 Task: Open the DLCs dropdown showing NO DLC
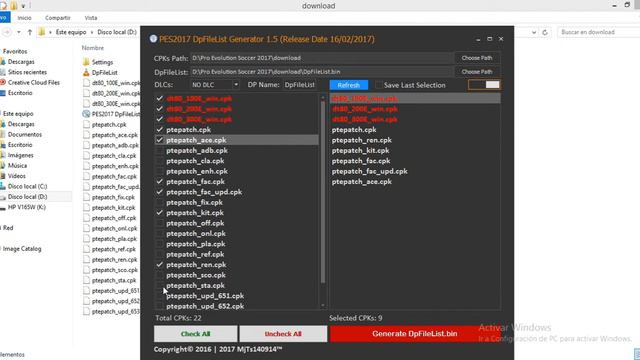click(x=215, y=85)
